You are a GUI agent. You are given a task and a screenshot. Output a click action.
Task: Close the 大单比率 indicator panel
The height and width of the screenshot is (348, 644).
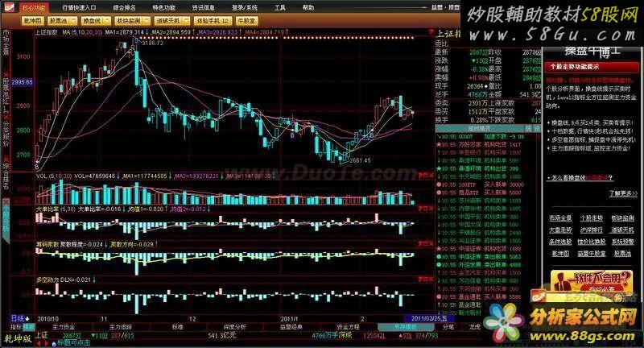click(x=431, y=209)
